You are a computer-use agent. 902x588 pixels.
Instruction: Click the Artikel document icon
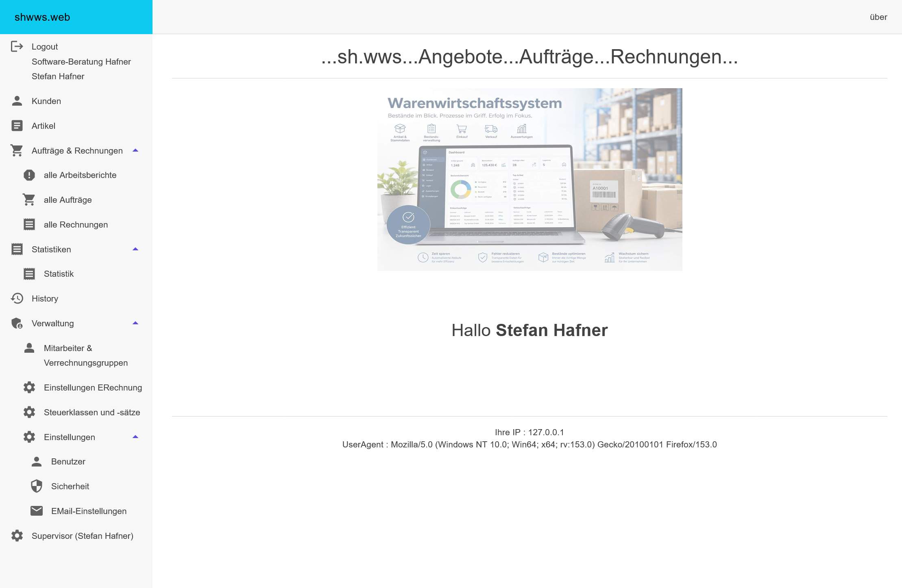pyautogui.click(x=17, y=126)
